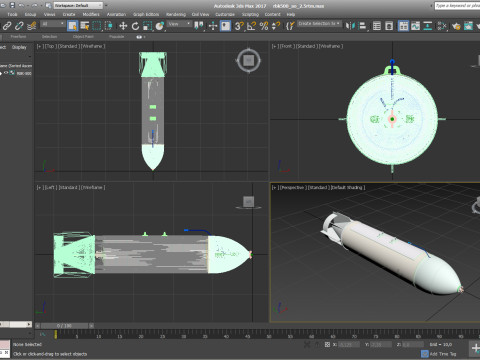Open the Curve Editor
480x360 pixels.
click(415, 26)
